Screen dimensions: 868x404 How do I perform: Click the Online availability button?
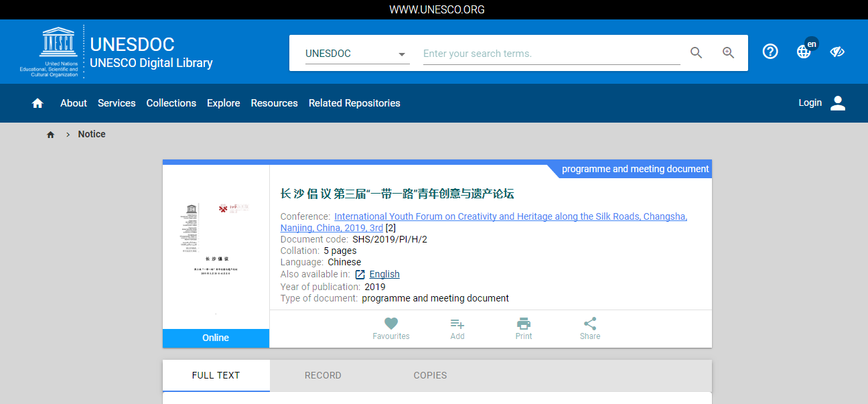point(216,338)
